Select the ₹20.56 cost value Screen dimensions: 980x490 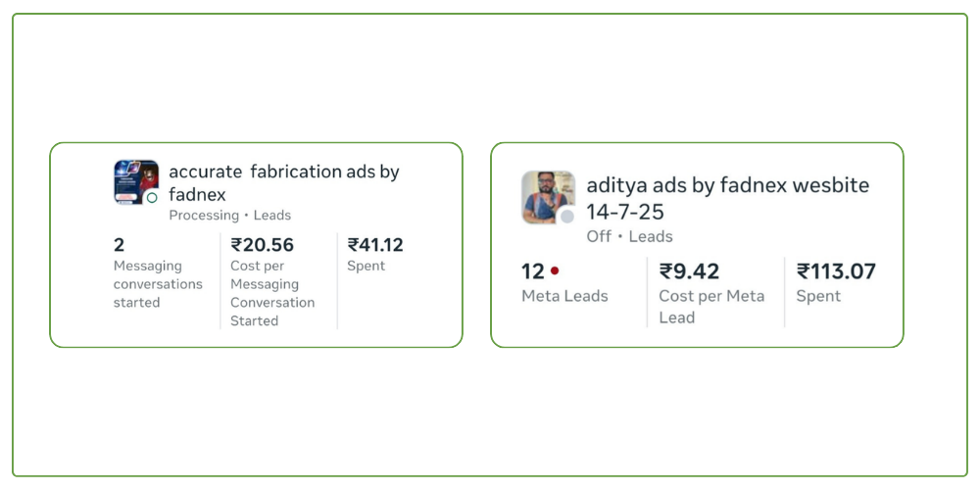(x=263, y=245)
